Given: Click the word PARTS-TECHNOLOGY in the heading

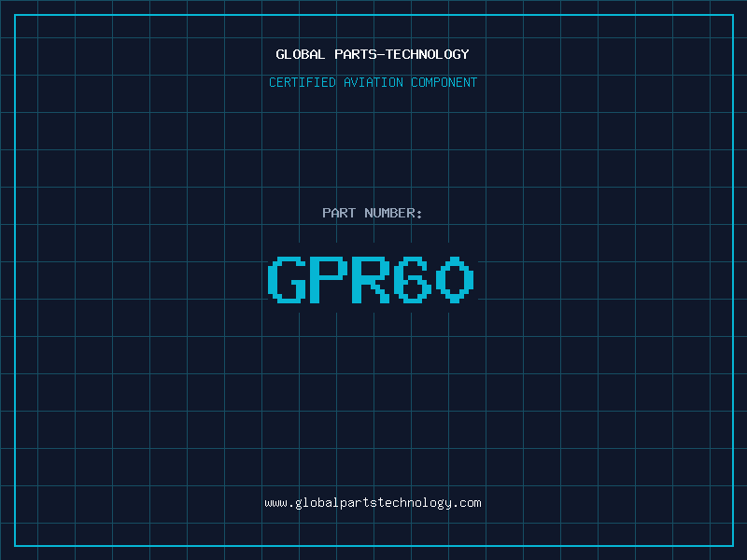Looking at the screenshot, I should click(x=402, y=54).
